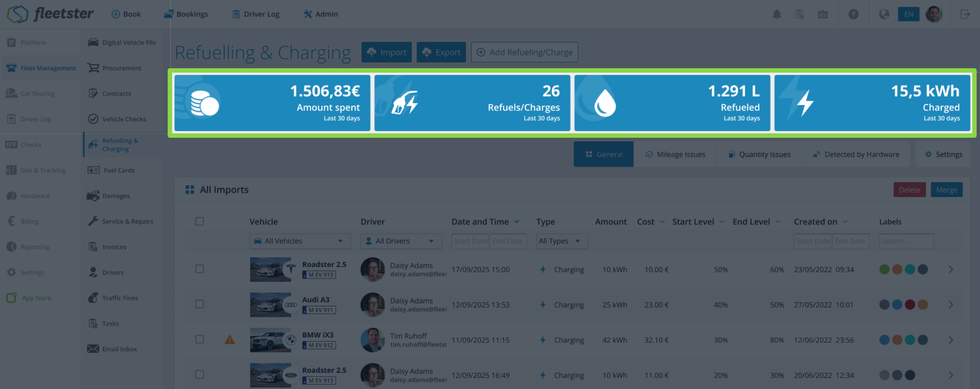Open Digital Vehicle File in sidebar
980x389 pixels.
point(122,43)
